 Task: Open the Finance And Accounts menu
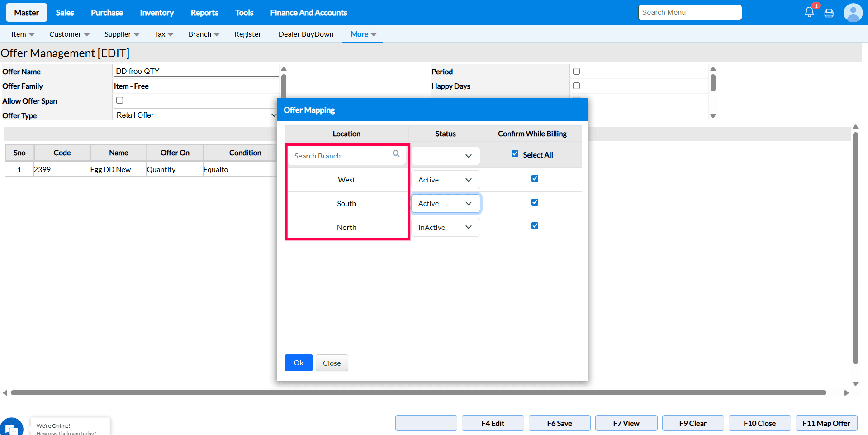[x=309, y=13]
